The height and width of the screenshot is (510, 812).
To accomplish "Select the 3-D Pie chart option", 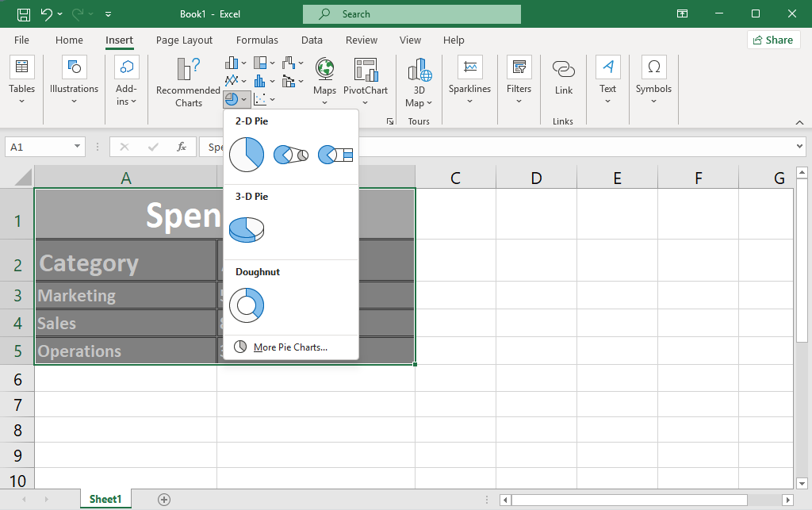I will [x=247, y=229].
